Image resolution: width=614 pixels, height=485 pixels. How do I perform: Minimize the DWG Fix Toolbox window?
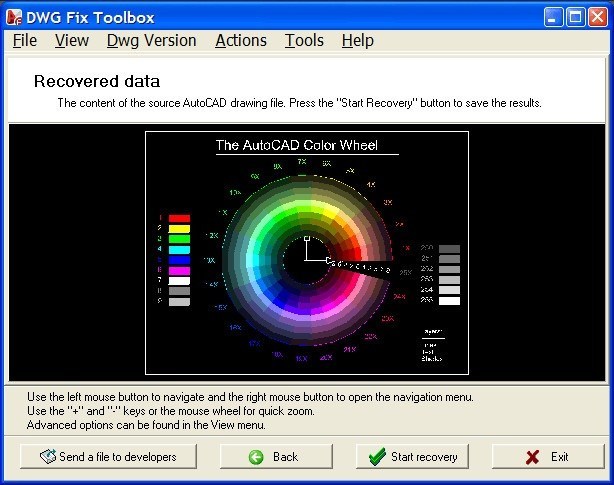pos(553,17)
